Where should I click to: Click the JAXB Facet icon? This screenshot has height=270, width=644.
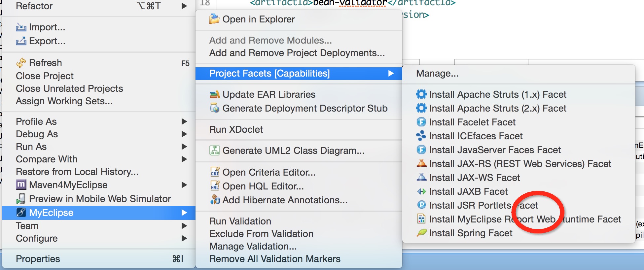(x=421, y=191)
